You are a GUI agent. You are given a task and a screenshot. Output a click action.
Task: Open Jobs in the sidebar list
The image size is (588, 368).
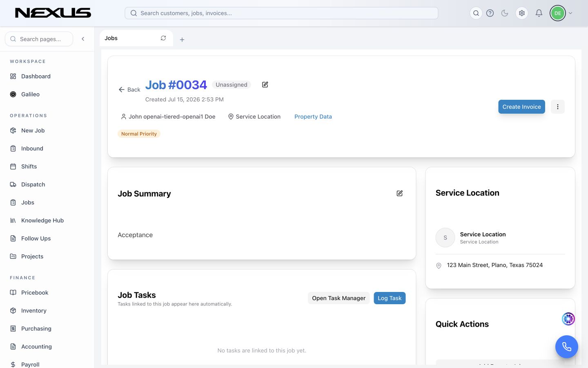[28, 202]
